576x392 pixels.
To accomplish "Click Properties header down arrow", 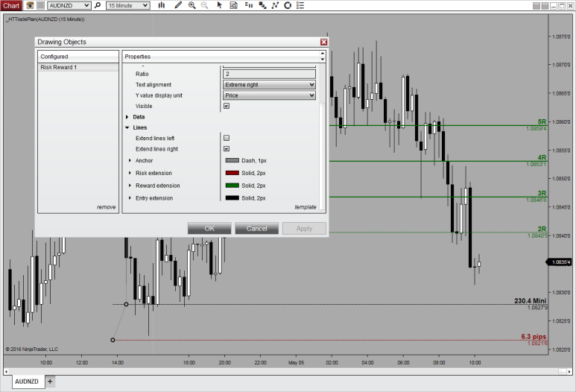I will (x=323, y=59).
